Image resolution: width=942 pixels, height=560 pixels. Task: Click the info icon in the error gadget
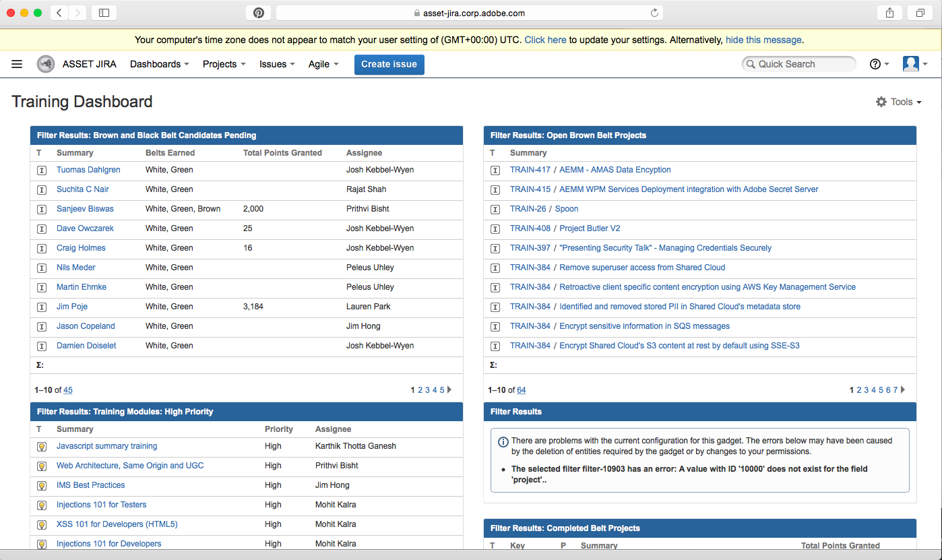click(503, 442)
